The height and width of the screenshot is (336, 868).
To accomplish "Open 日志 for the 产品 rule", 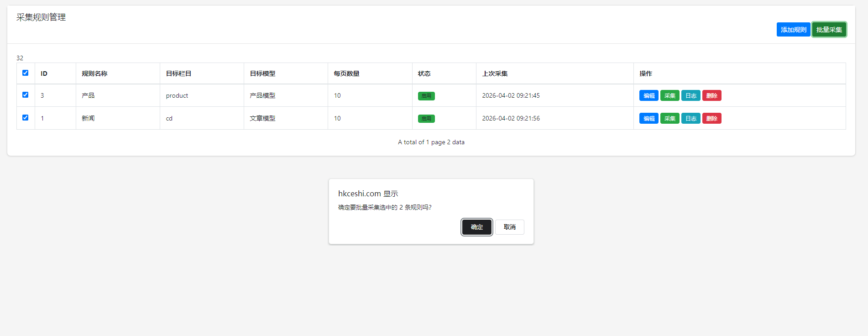I will coord(690,95).
